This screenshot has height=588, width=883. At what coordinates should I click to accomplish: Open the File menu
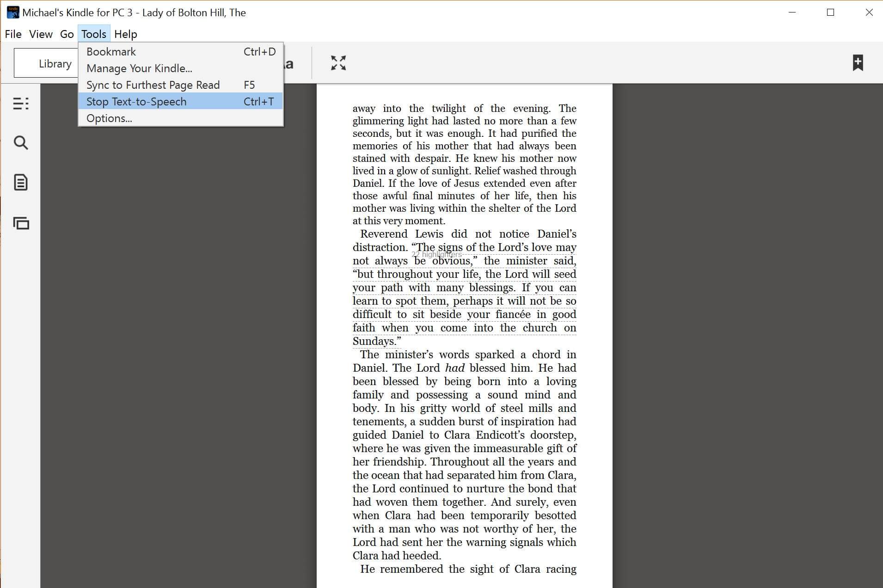13,34
